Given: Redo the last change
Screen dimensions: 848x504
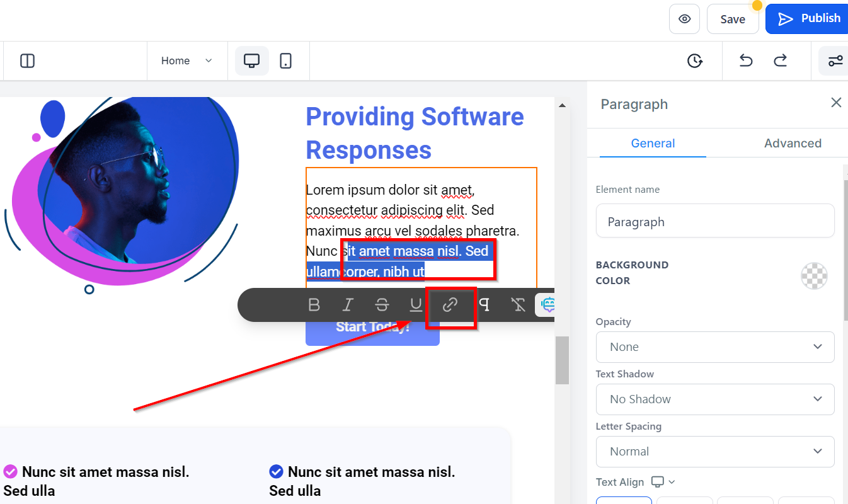Looking at the screenshot, I should (781, 60).
